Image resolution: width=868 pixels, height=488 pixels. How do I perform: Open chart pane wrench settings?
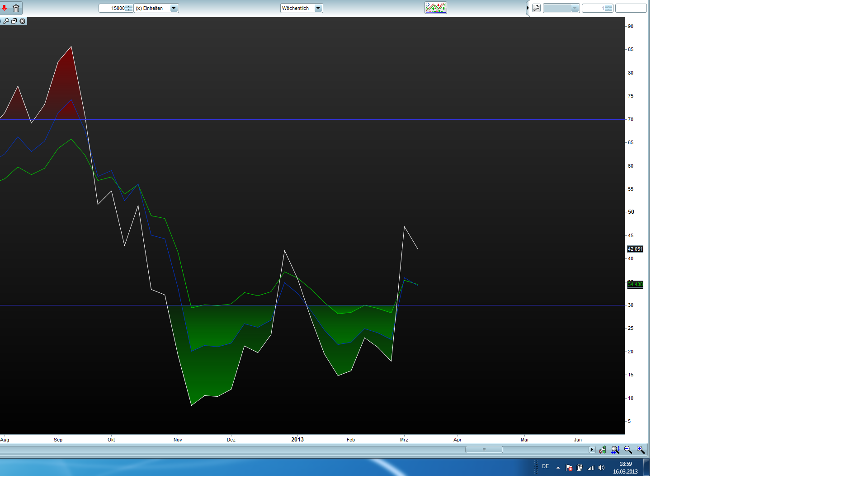[x=6, y=21]
